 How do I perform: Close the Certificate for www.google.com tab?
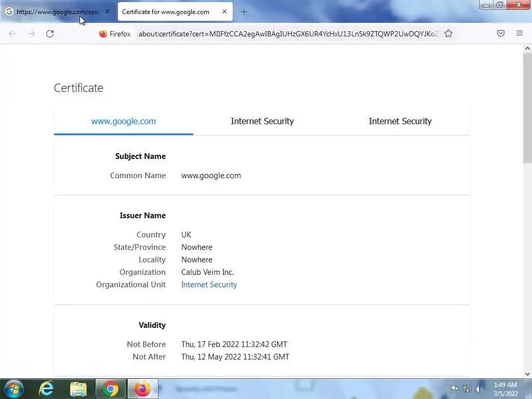pos(224,11)
